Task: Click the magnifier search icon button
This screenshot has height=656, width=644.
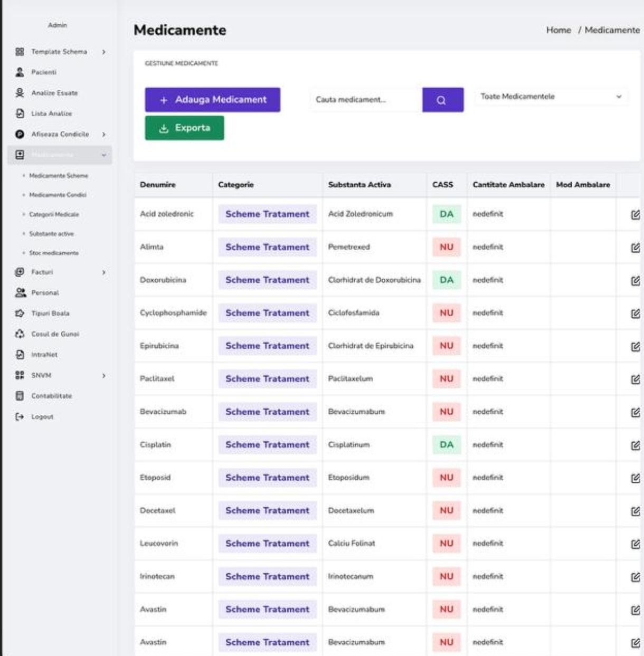Action: point(442,100)
